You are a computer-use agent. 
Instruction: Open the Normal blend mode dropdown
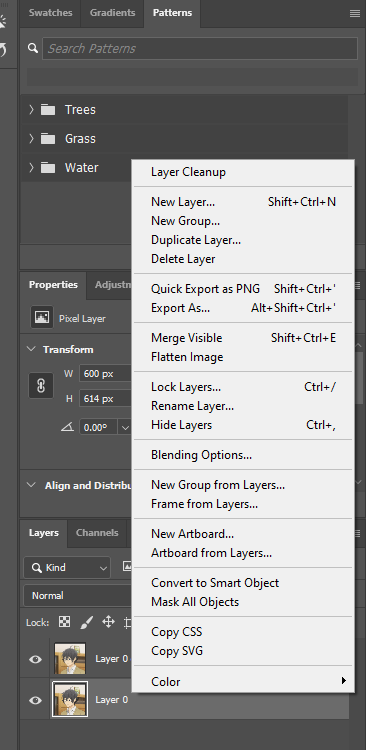coord(78,596)
